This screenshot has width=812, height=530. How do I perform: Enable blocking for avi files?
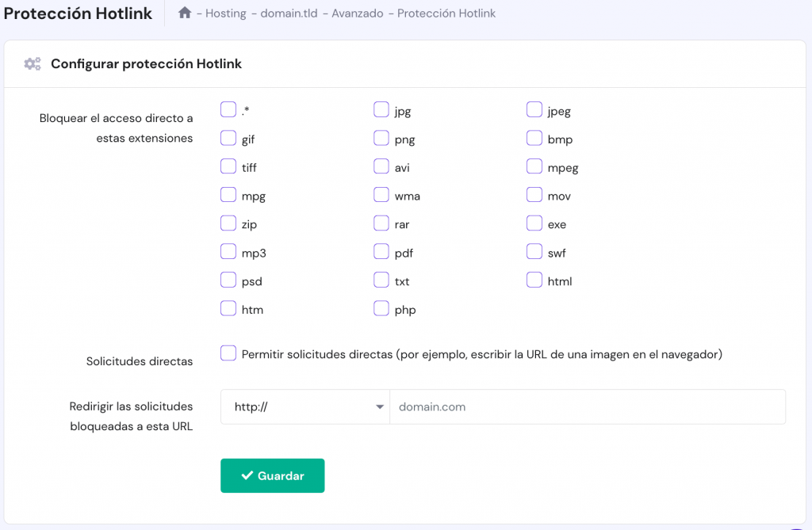click(381, 166)
